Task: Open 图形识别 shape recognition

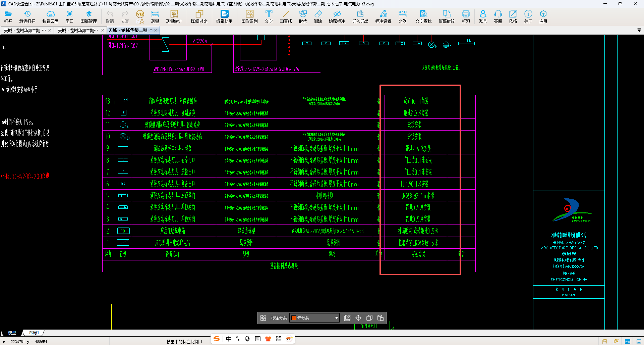Action: pos(249,16)
